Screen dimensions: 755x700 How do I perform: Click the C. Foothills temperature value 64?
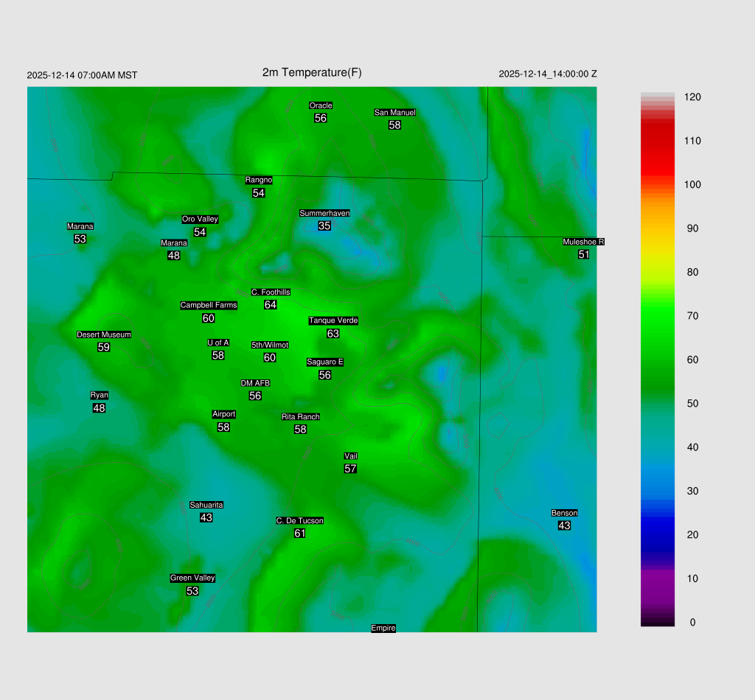point(271,305)
